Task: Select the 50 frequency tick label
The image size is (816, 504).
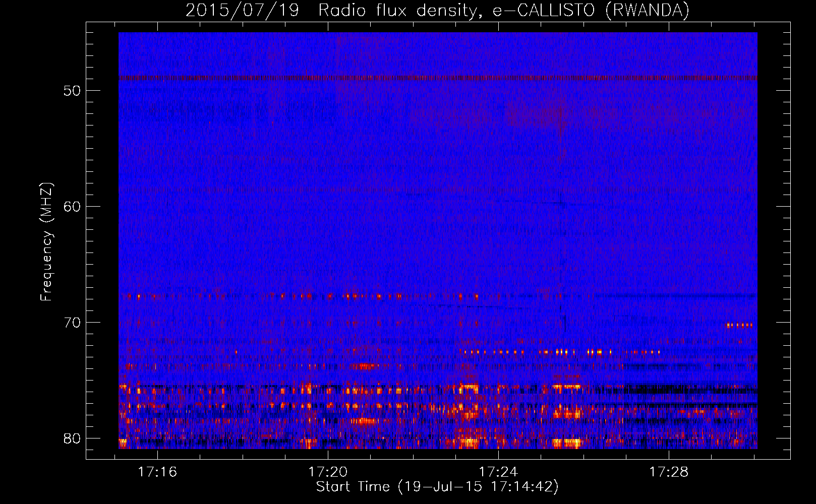Action: [x=73, y=91]
